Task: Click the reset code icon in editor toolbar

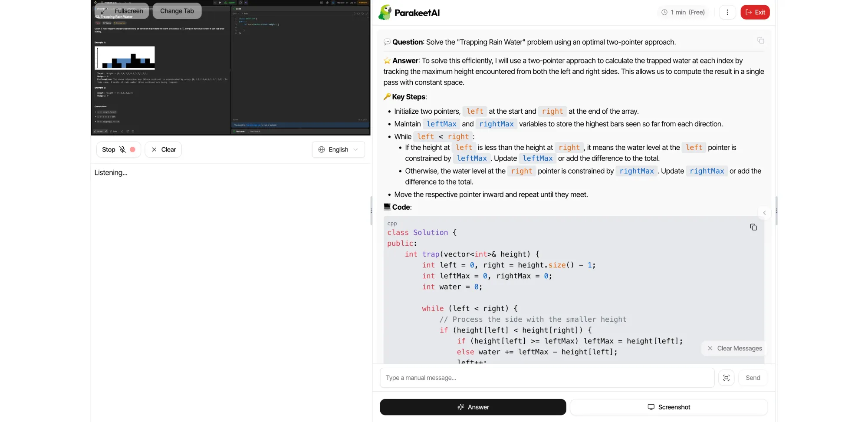Action: 362,13
